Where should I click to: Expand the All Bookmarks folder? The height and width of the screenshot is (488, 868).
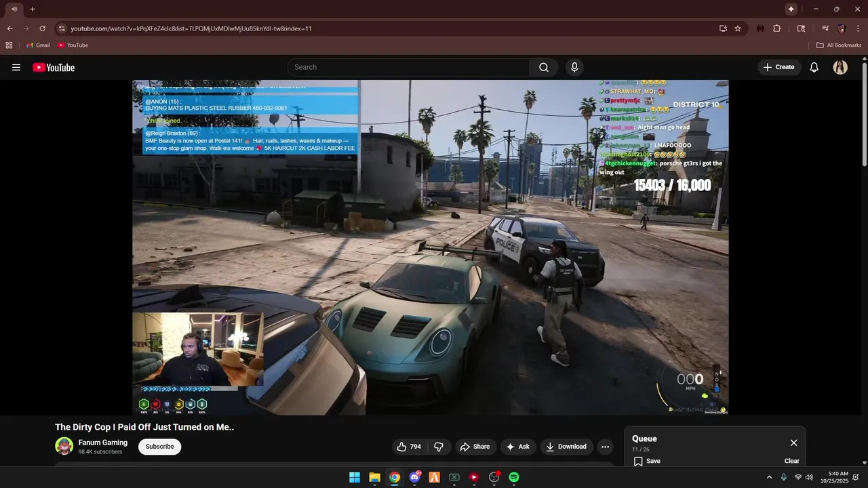point(839,45)
